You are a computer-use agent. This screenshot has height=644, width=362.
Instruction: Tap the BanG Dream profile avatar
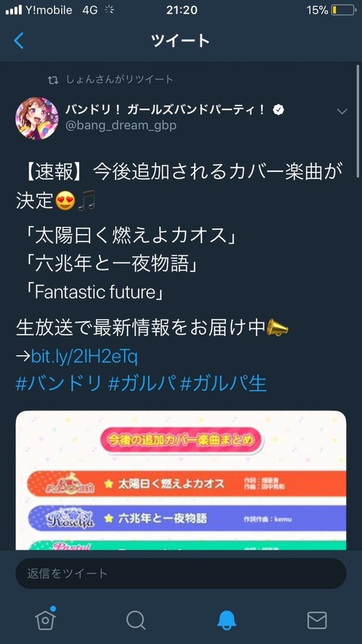coord(37,118)
